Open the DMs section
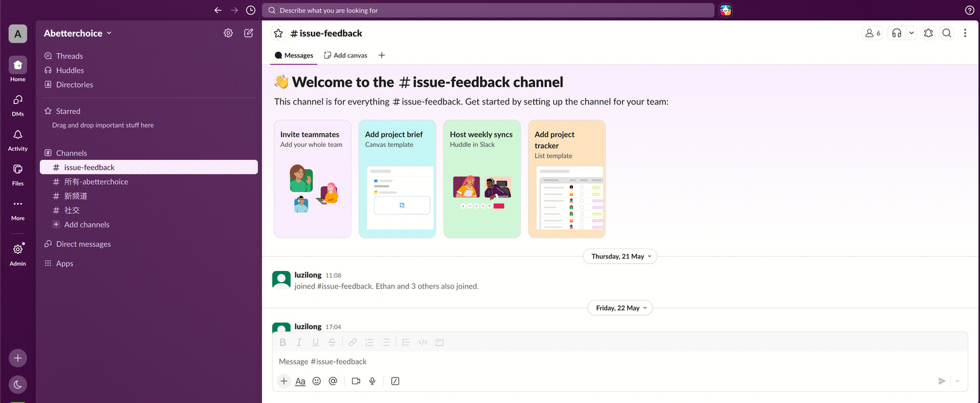Screen dimensions: 980x403 pyautogui.click(x=18, y=105)
